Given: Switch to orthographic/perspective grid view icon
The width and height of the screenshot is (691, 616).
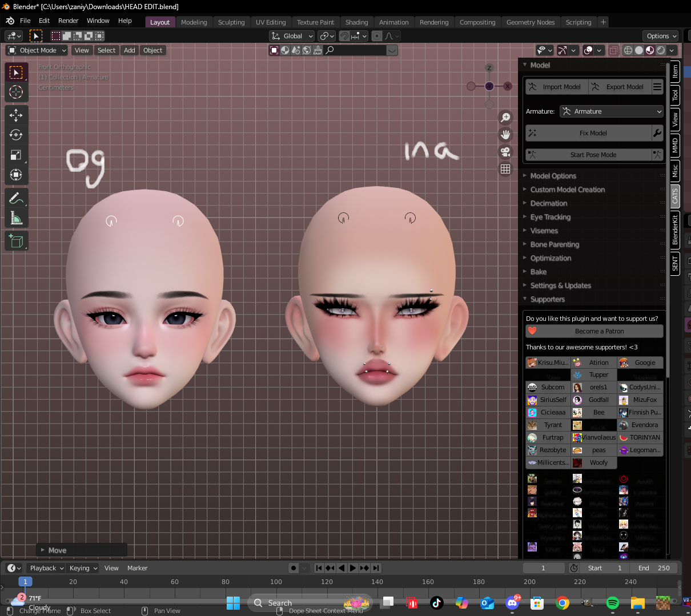Looking at the screenshot, I should coord(505,169).
